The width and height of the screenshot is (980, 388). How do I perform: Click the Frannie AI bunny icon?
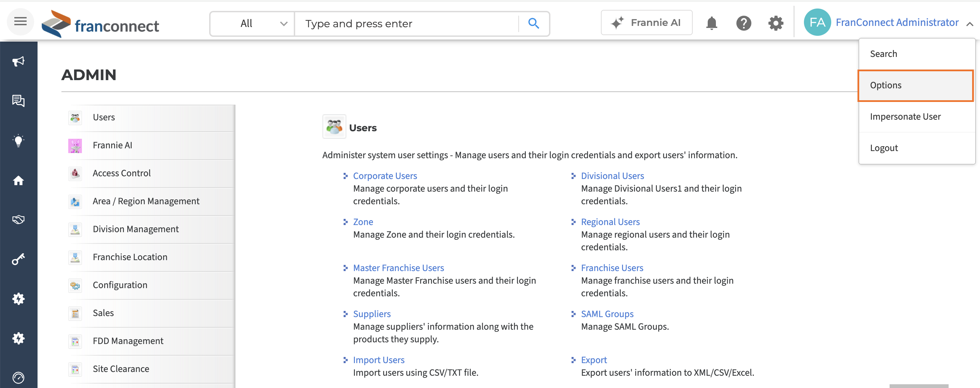pyautogui.click(x=75, y=146)
